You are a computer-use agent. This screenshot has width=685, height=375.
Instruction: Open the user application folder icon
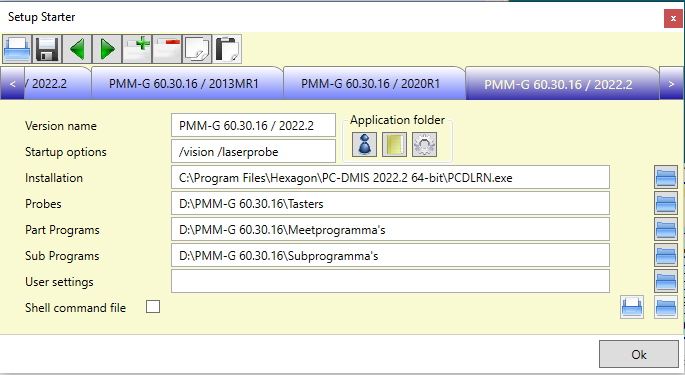click(364, 145)
